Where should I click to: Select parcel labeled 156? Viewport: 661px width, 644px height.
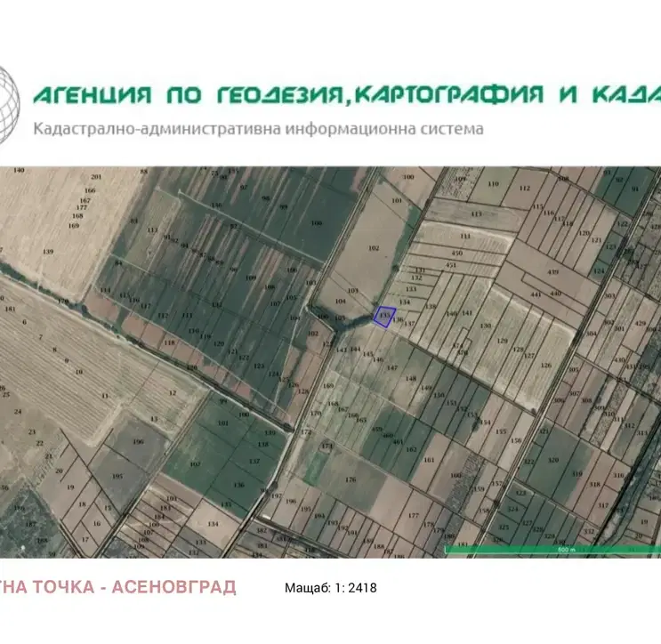[516, 441]
